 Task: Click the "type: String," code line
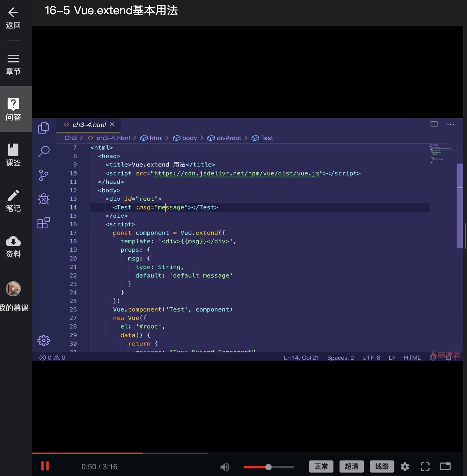(x=160, y=267)
